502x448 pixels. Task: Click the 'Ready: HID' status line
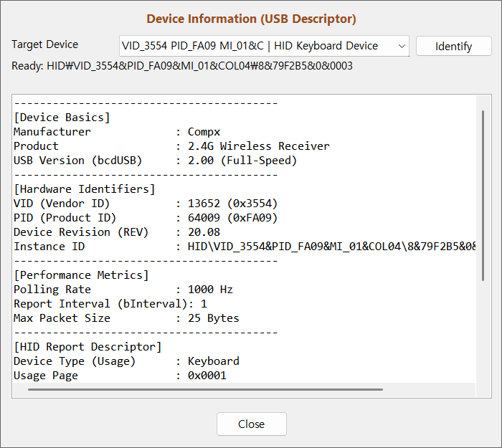[x=182, y=66]
